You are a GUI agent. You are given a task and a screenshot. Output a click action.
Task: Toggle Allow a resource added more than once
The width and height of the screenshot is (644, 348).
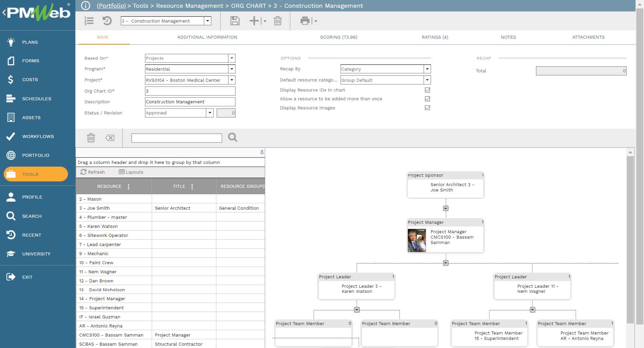click(x=427, y=99)
